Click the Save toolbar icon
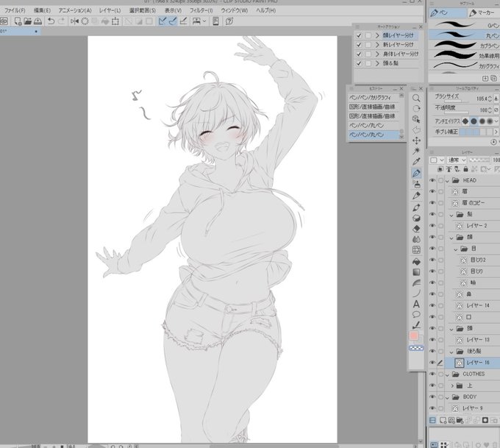 click(x=37, y=21)
